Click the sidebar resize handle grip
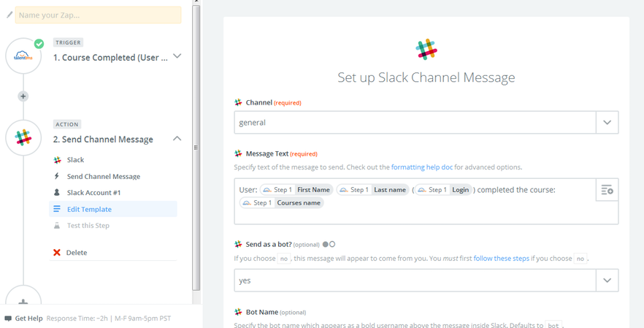This screenshot has height=328, width=644. point(196,148)
